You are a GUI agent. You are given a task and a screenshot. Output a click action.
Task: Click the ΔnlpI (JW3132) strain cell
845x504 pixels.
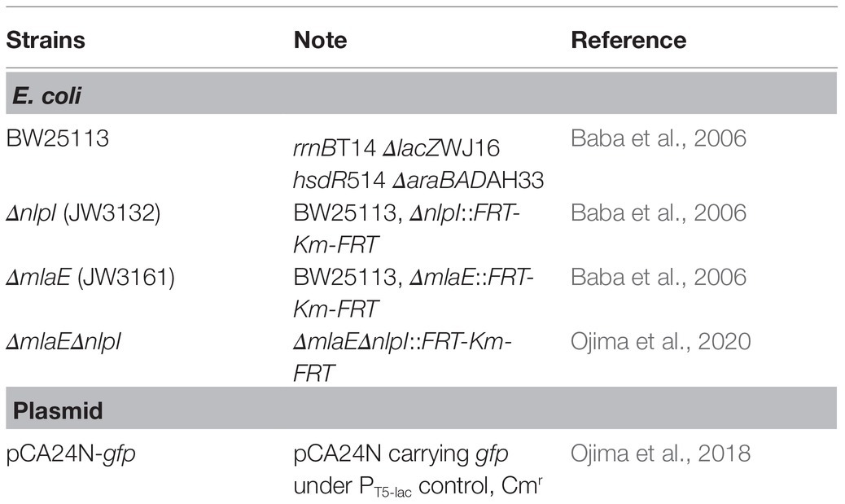pyautogui.click(x=84, y=213)
